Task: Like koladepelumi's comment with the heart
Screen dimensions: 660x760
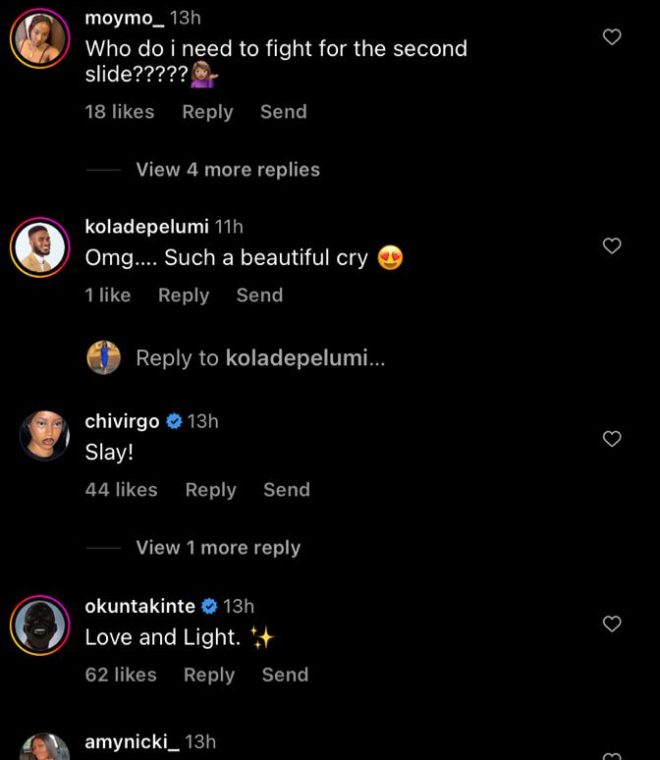Action: click(x=613, y=246)
